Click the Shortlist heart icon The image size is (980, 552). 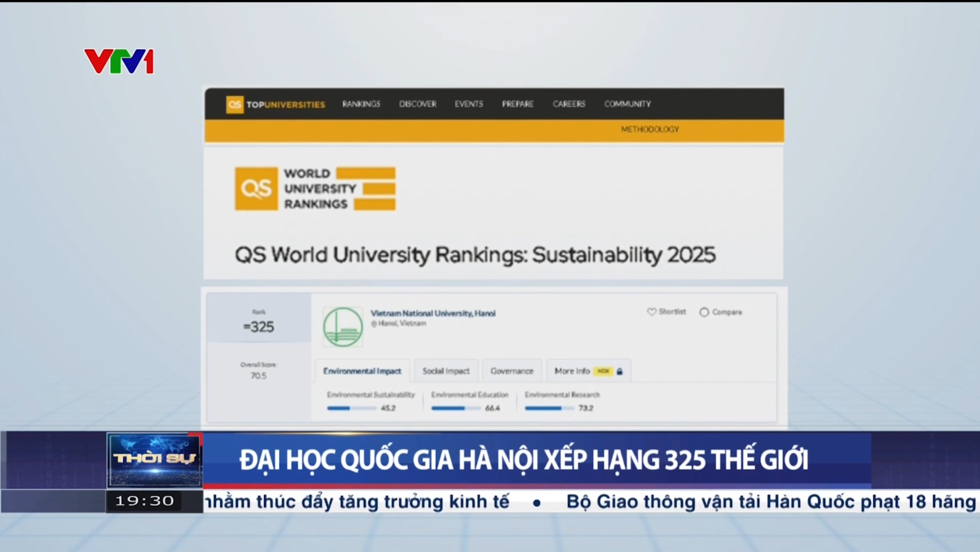pyautogui.click(x=651, y=312)
